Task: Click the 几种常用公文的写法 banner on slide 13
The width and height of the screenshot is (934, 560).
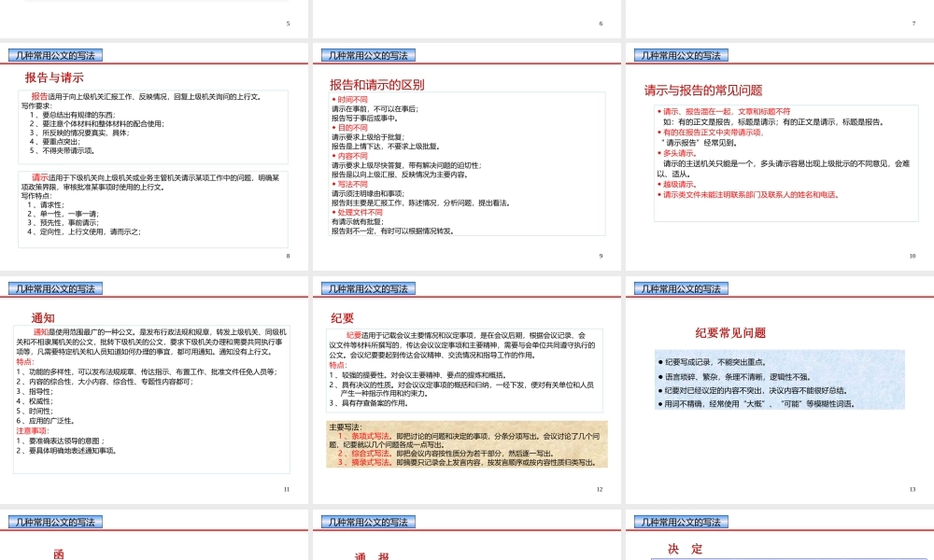Action: coord(681,288)
